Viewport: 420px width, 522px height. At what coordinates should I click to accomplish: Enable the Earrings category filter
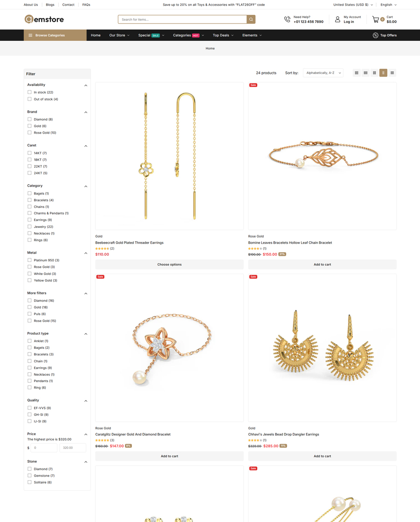click(x=30, y=220)
